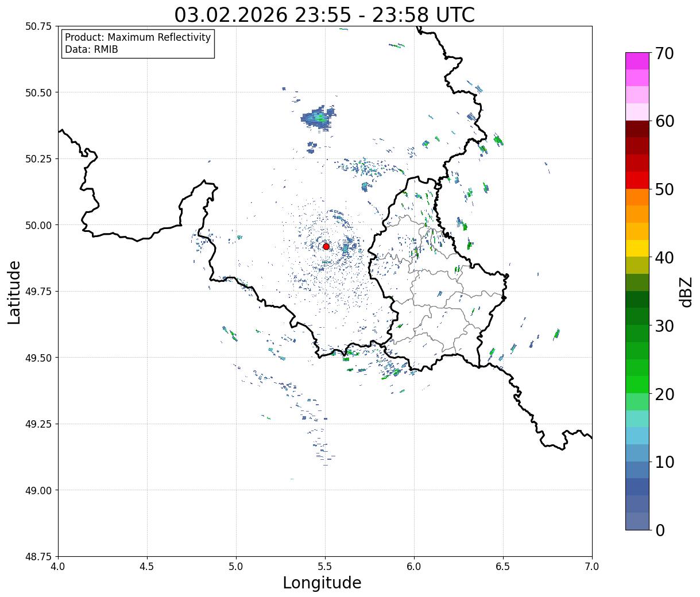Click the red radar station marker
700x597 pixels.
click(326, 246)
